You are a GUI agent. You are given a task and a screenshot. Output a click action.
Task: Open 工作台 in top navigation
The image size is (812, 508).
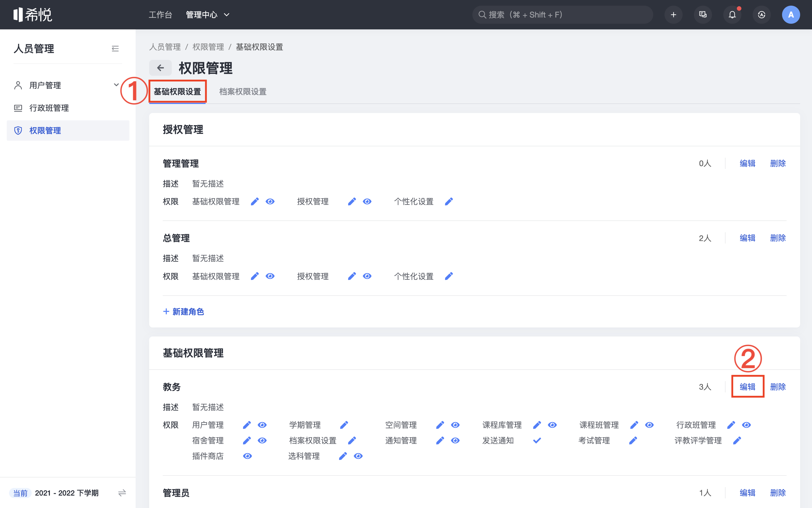tap(160, 14)
